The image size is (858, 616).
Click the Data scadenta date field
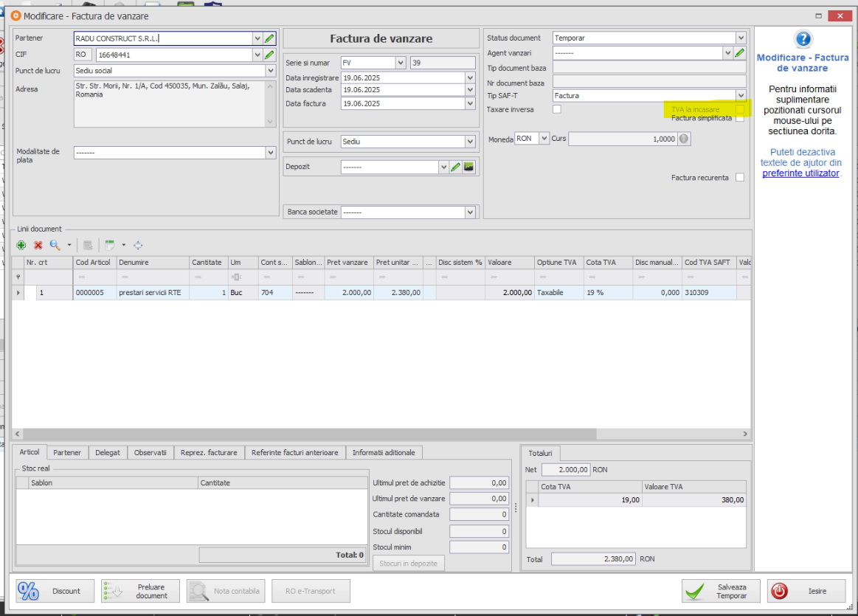coord(402,90)
